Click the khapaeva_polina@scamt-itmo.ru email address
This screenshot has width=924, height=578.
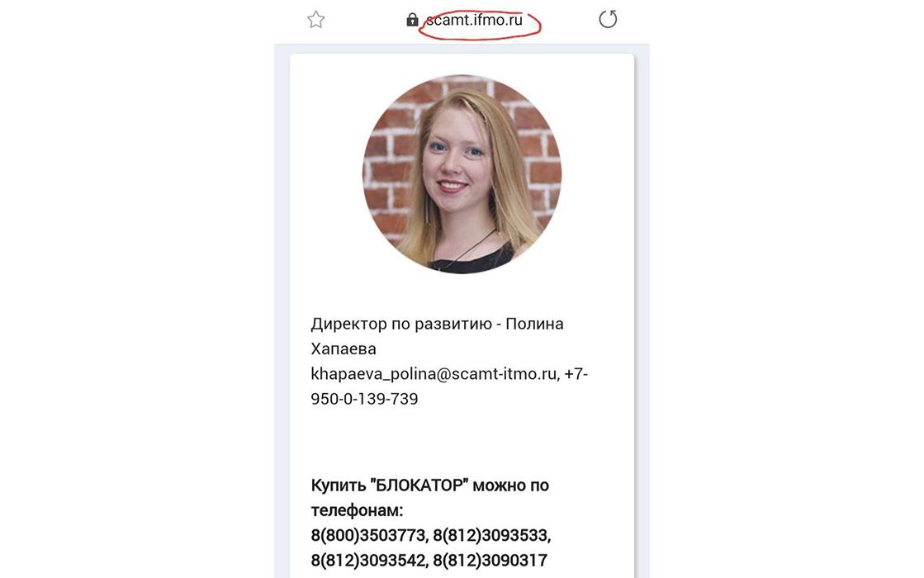click(x=434, y=373)
